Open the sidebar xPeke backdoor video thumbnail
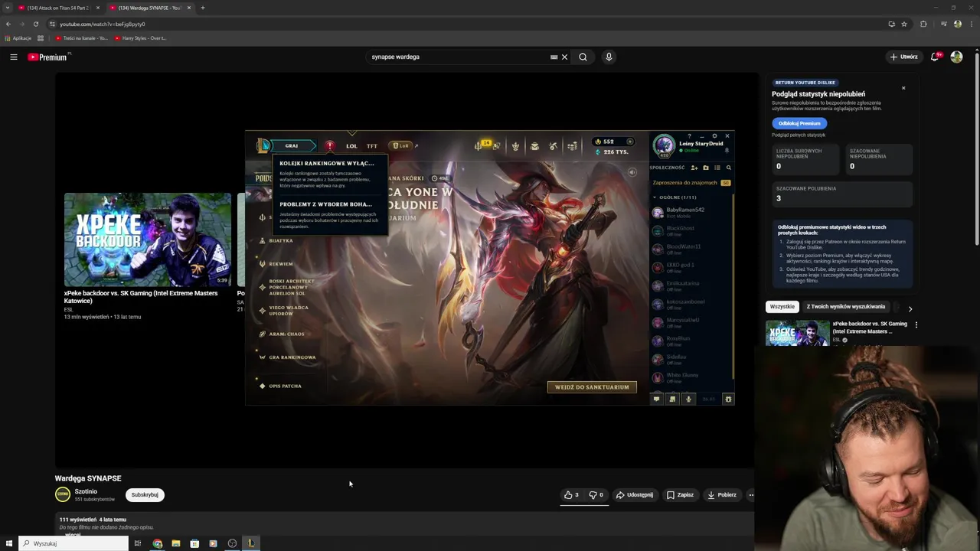 [x=797, y=332]
